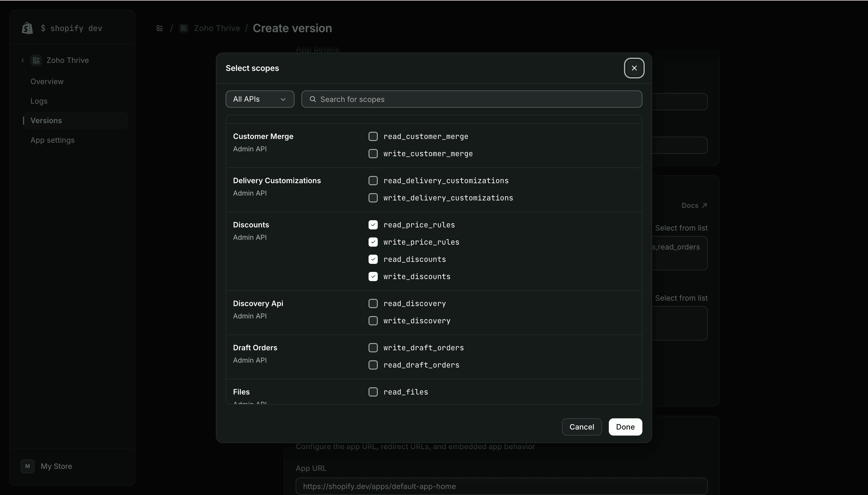The width and height of the screenshot is (868, 495).
Task: Open the Overview page in sidebar
Action: point(47,82)
